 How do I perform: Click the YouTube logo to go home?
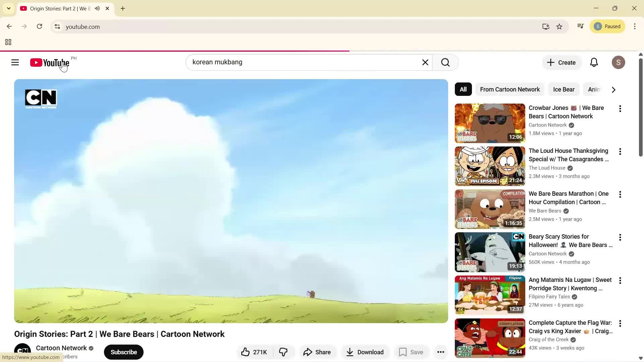pos(49,62)
